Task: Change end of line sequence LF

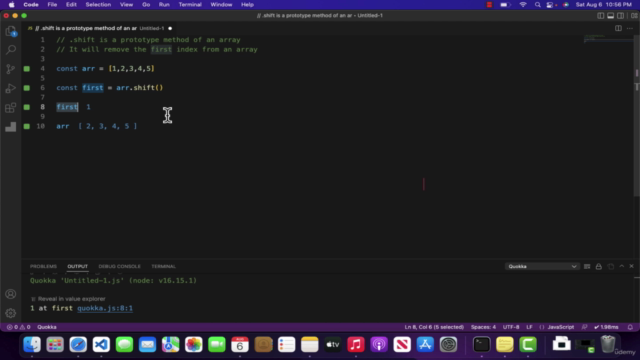Action: pyautogui.click(x=529, y=327)
